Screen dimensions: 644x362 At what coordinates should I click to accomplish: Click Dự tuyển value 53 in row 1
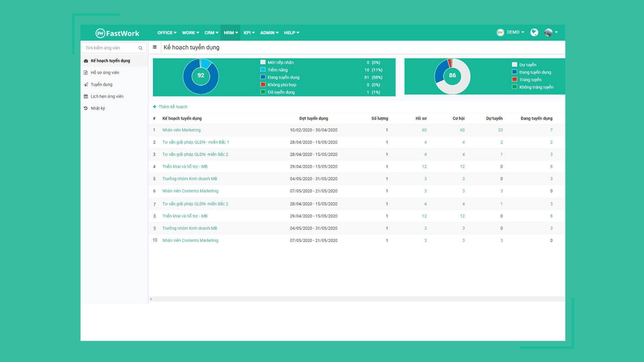500,130
